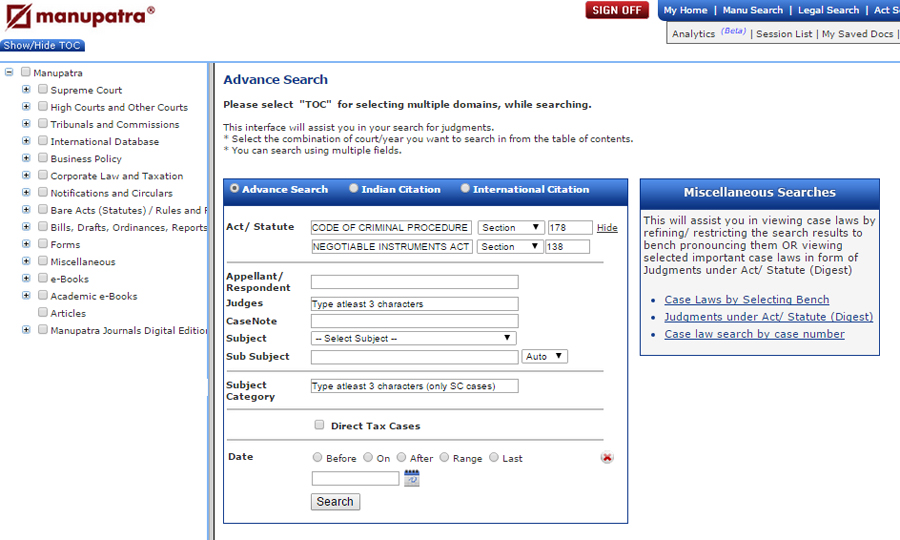Collapse the Manupatra root tree node
This screenshot has height=540, width=900.
tap(9, 72)
